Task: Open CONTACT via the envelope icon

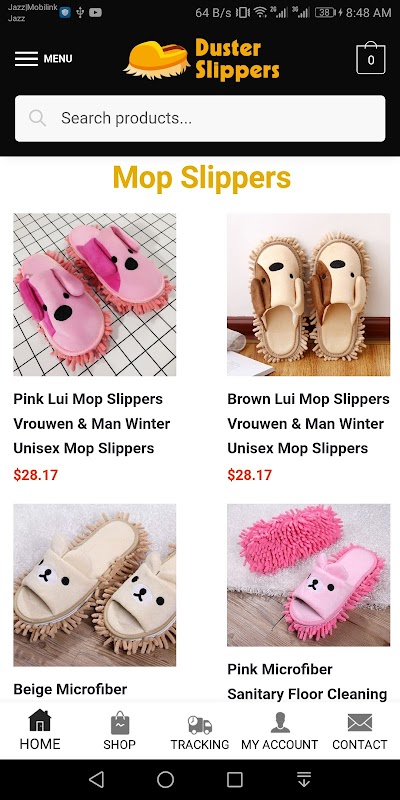Action: click(x=360, y=722)
